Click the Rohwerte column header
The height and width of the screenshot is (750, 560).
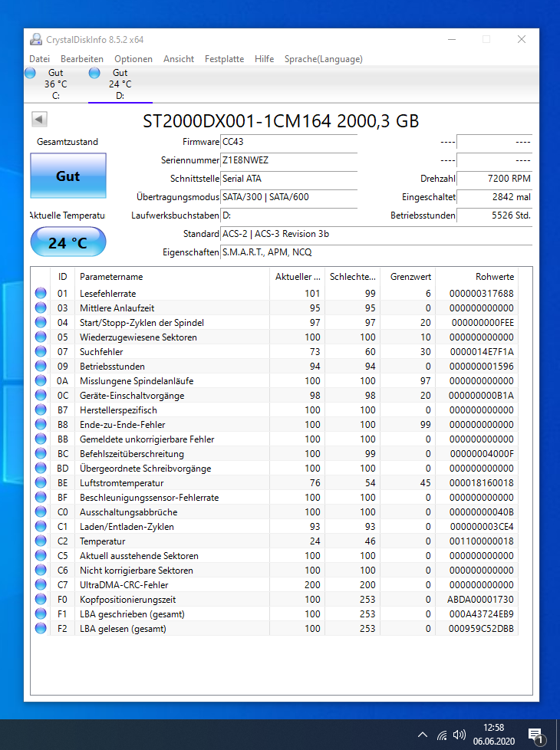(x=476, y=277)
